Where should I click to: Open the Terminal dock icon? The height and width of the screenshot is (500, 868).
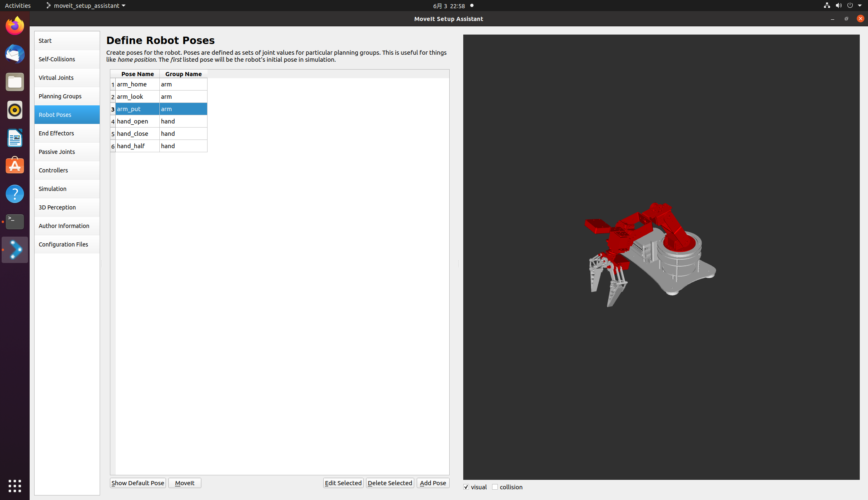pyautogui.click(x=15, y=222)
